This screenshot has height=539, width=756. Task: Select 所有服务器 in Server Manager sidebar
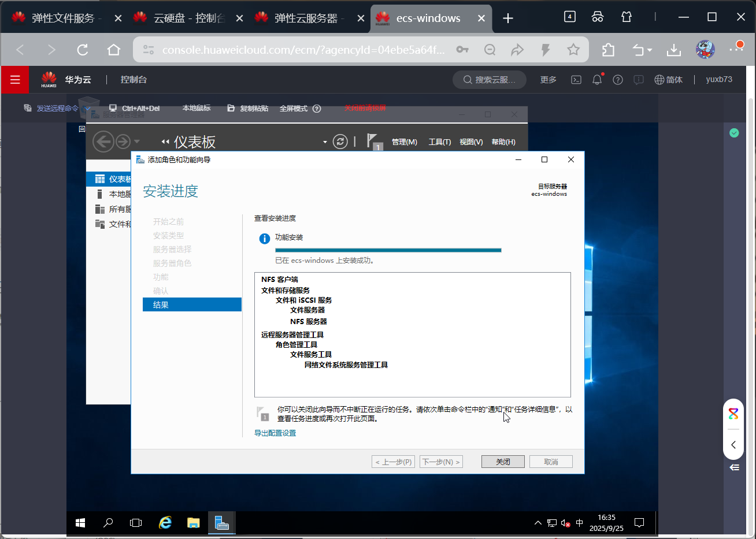coord(109,209)
